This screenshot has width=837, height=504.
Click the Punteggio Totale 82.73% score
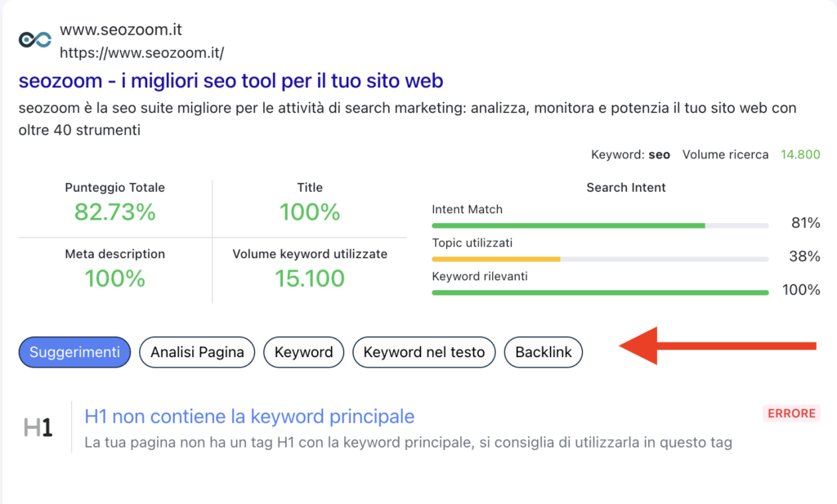coord(114,212)
